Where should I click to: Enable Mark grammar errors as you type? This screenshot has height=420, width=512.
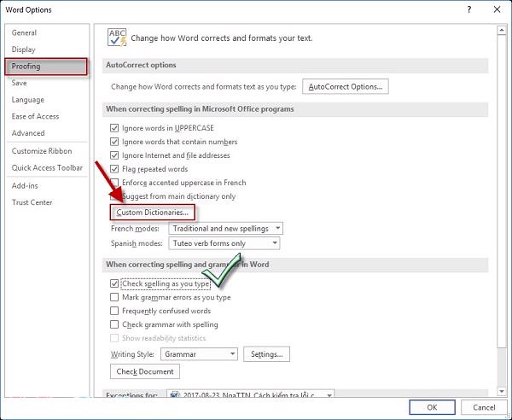pos(115,297)
